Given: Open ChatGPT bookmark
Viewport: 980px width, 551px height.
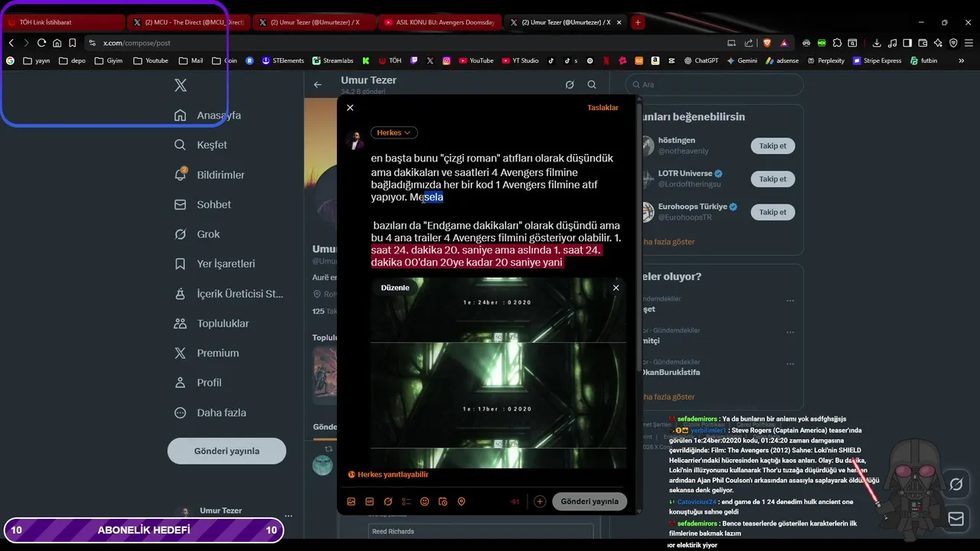Looking at the screenshot, I should 701,60.
